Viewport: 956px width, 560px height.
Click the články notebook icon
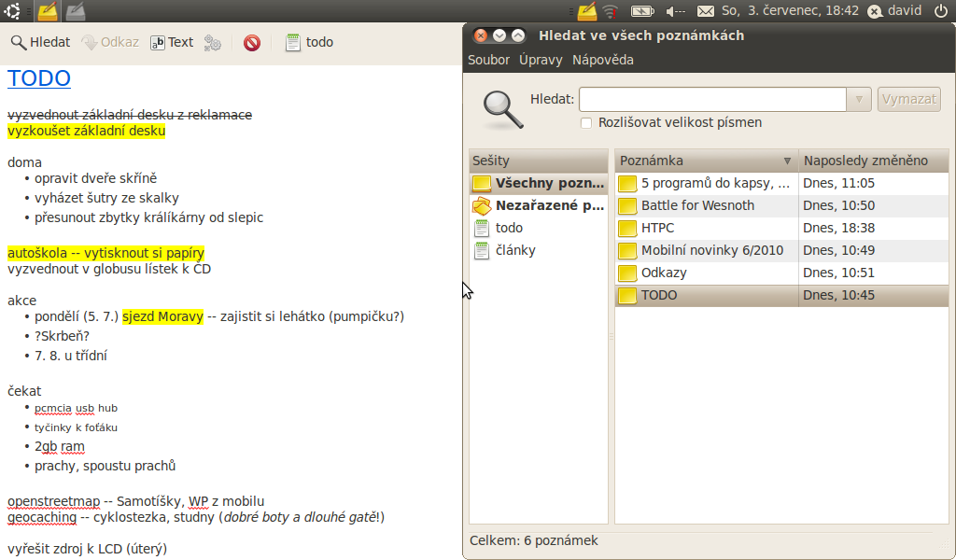(482, 251)
